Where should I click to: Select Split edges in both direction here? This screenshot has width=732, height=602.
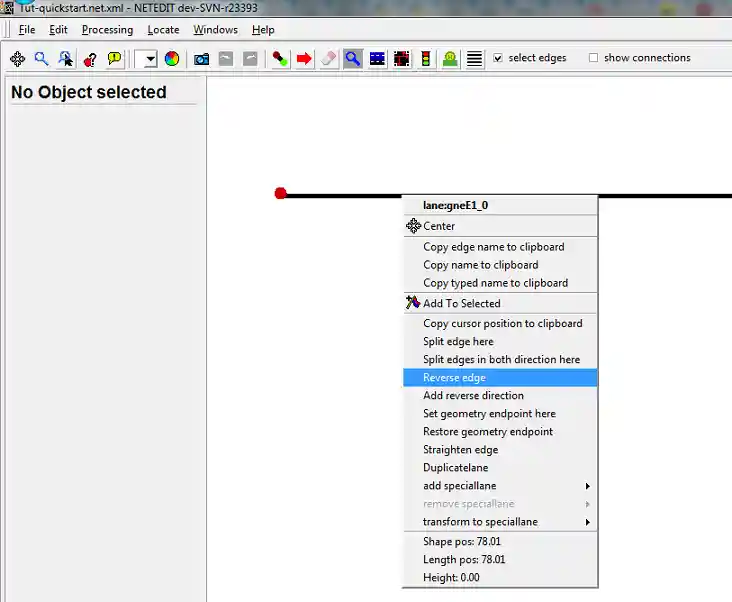pyautogui.click(x=500, y=359)
